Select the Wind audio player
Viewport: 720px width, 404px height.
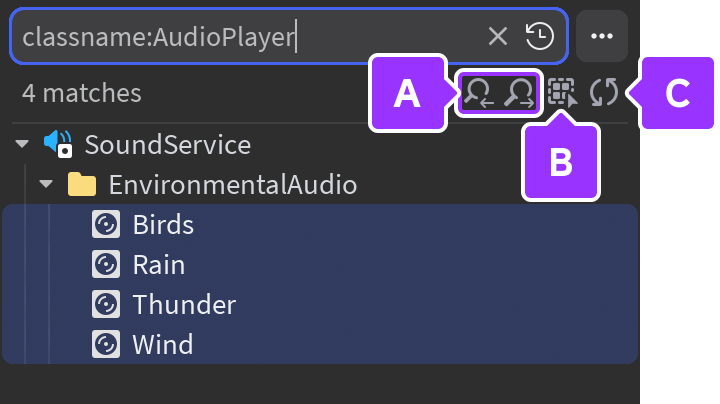point(162,345)
